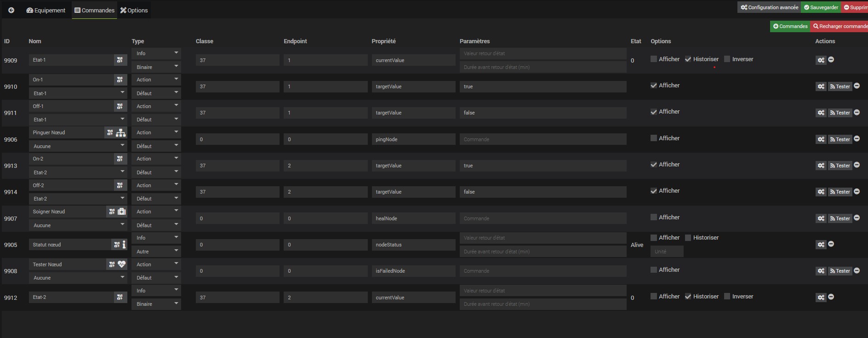Image resolution: width=868 pixels, height=338 pixels.
Task: Toggle Afficher checkbox for Etat-1 row
Action: click(x=654, y=59)
